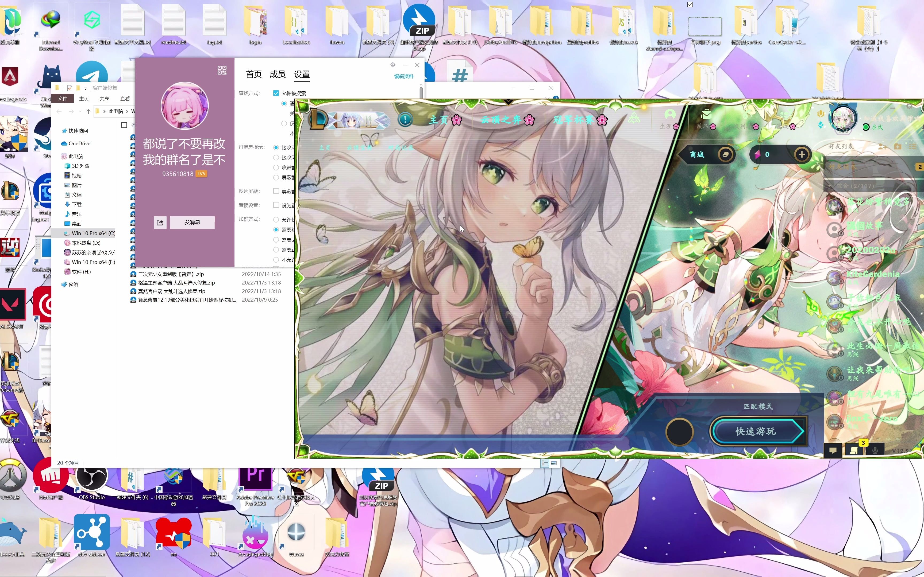Click the 快速游玩 (Quick Play) button
The image size is (924, 577).
pos(758,431)
